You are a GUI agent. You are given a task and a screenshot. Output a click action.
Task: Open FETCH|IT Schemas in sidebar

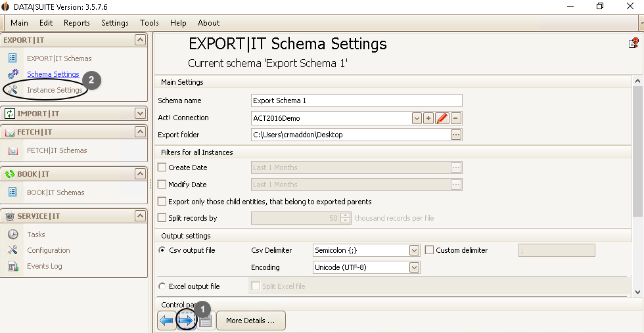pos(57,150)
